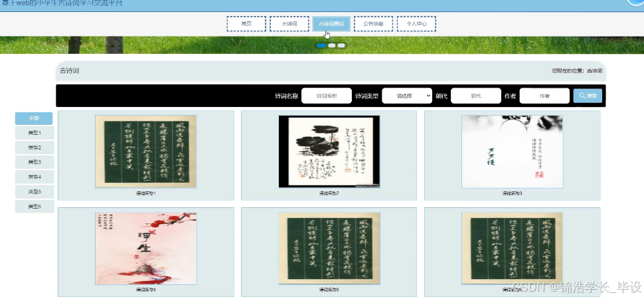Filter by 类型3 in sidebar
This screenshot has height=299, width=644.
tap(35, 162)
